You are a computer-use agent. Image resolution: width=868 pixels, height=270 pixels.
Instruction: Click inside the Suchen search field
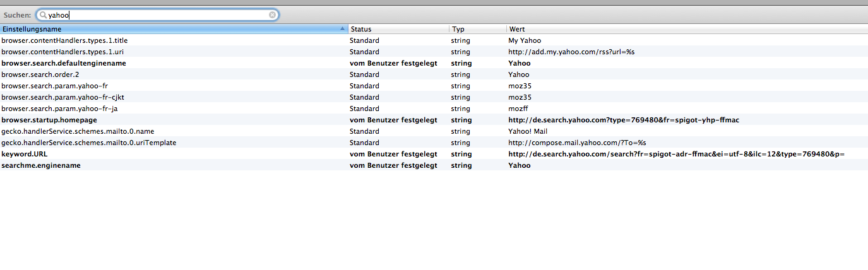click(158, 15)
